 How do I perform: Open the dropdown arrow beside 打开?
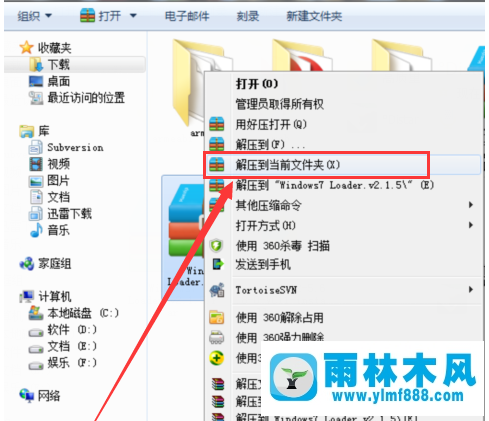(x=133, y=16)
